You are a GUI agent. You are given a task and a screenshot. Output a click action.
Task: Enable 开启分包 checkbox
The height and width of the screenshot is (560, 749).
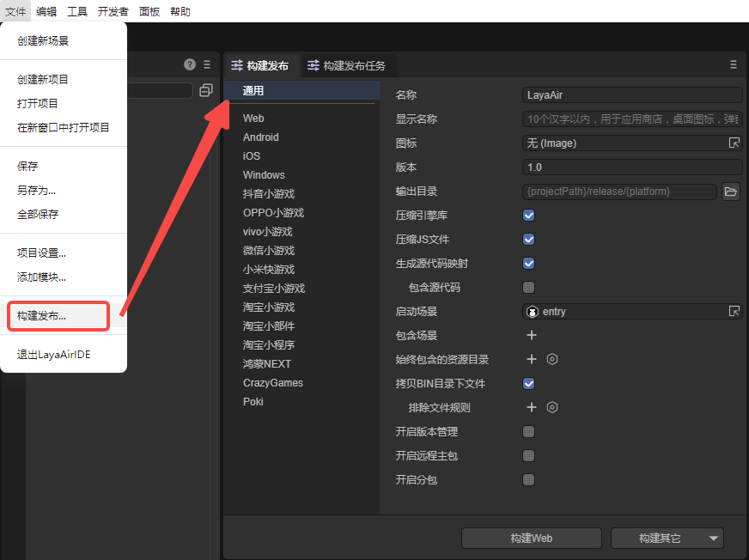pyautogui.click(x=529, y=480)
